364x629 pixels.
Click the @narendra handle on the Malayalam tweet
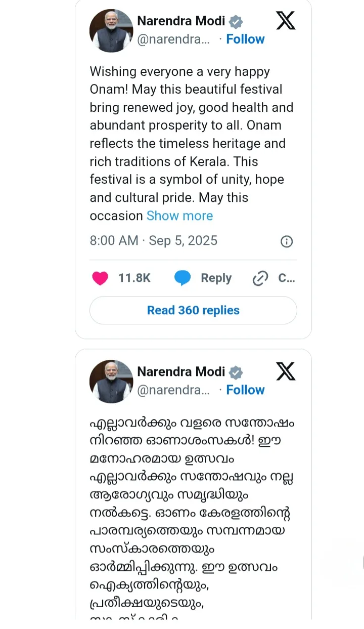click(x=173, y=390)
